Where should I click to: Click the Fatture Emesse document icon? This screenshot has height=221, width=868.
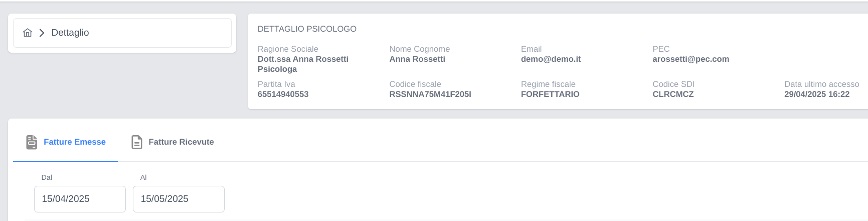[x=32, y=142]
